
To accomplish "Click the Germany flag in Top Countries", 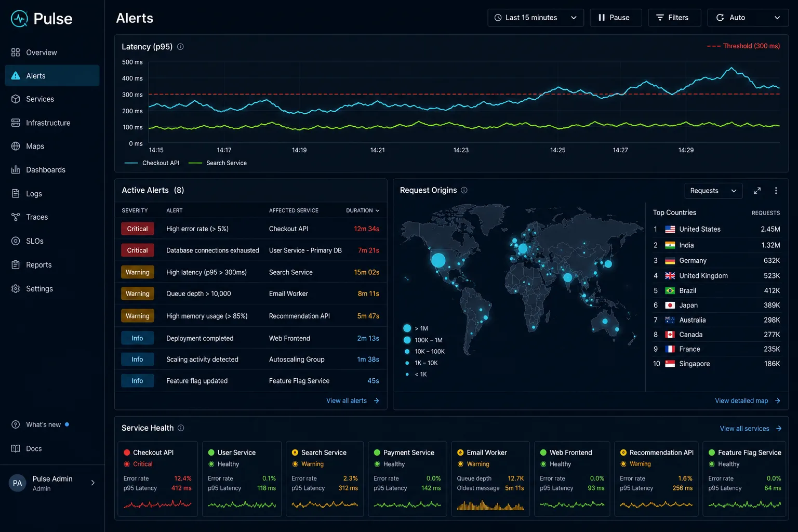I will tap(670, 261).
